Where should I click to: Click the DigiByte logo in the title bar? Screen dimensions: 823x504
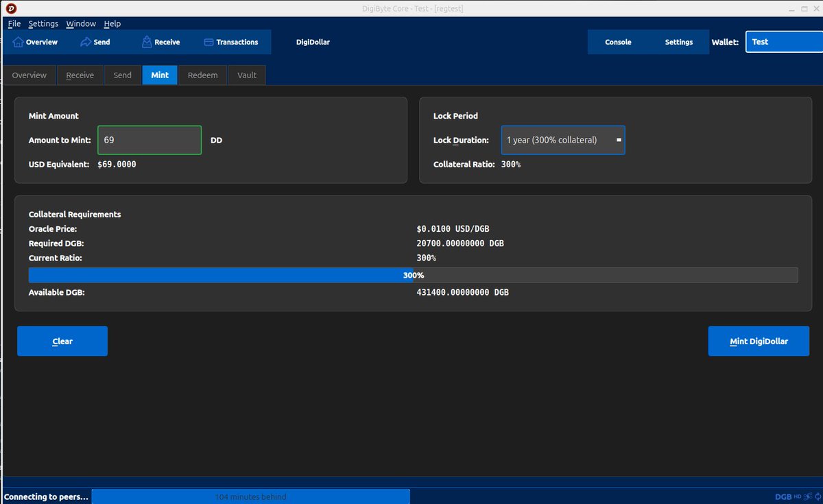12,8
